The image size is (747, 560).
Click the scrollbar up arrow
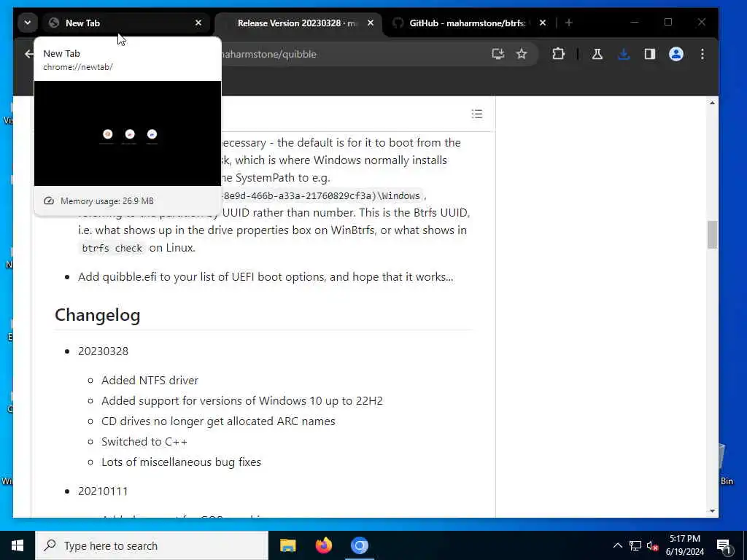click(712, 103)
